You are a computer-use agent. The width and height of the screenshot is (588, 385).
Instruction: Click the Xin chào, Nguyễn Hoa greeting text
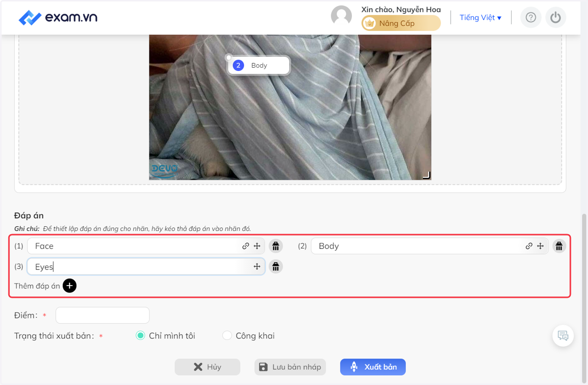click(x=401, y=9)
